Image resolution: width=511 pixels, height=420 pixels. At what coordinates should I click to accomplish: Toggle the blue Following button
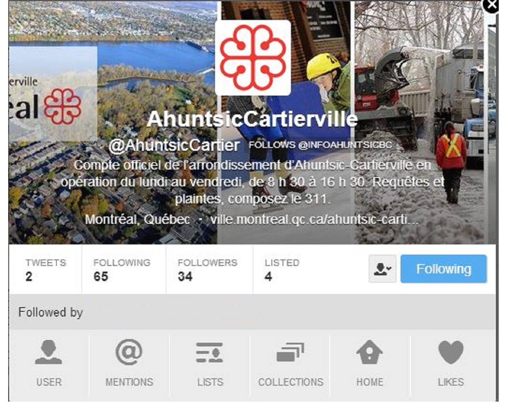point(444,269)
